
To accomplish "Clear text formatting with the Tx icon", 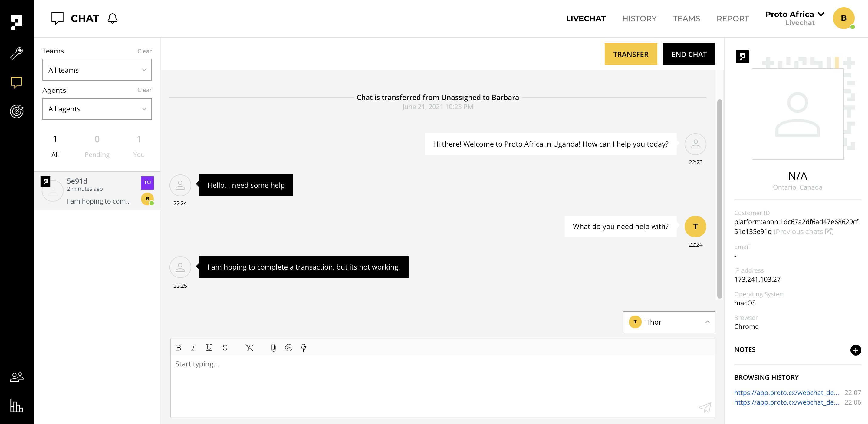I will pyautogui.click(x=249, y=348).
